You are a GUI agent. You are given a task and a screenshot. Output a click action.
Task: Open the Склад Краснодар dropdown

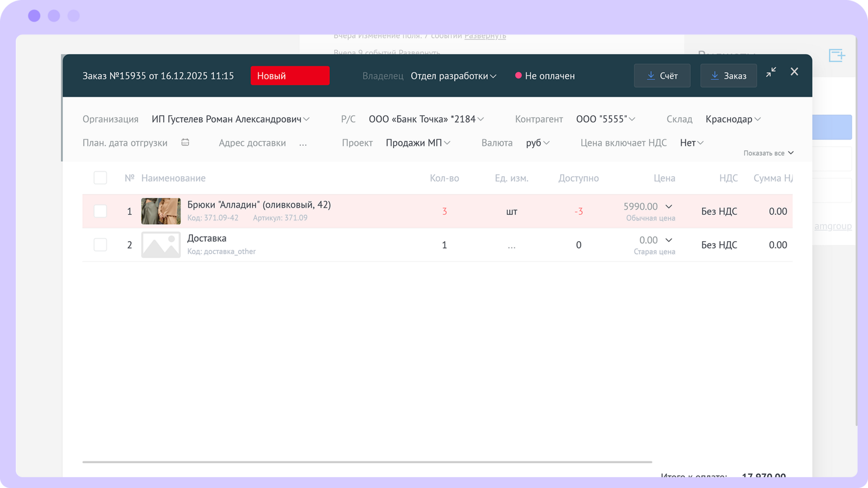[x=733, y=119]
